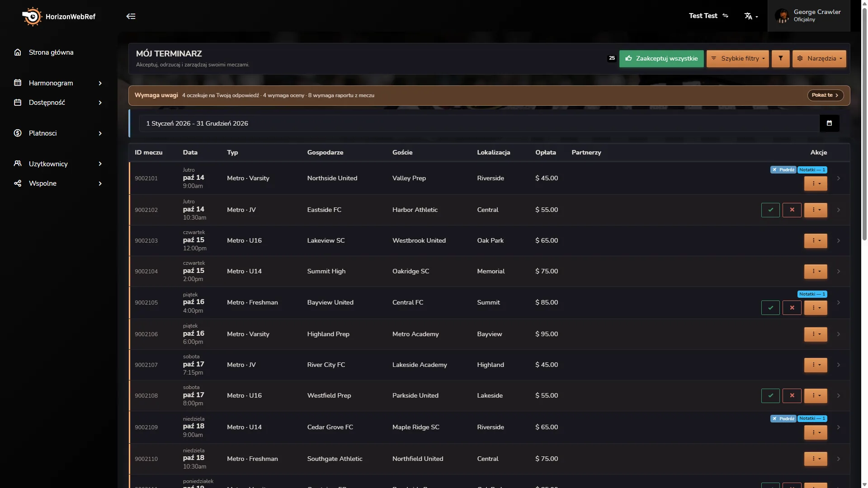Open actions dropdown for match 9002101
The image size is (868, 488).
tap(816, 183)
